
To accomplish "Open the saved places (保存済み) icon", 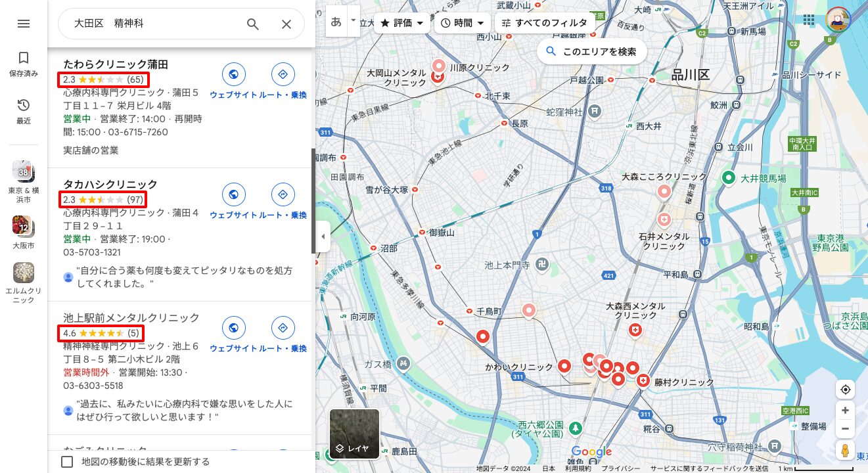I will [x=24, y=64].
